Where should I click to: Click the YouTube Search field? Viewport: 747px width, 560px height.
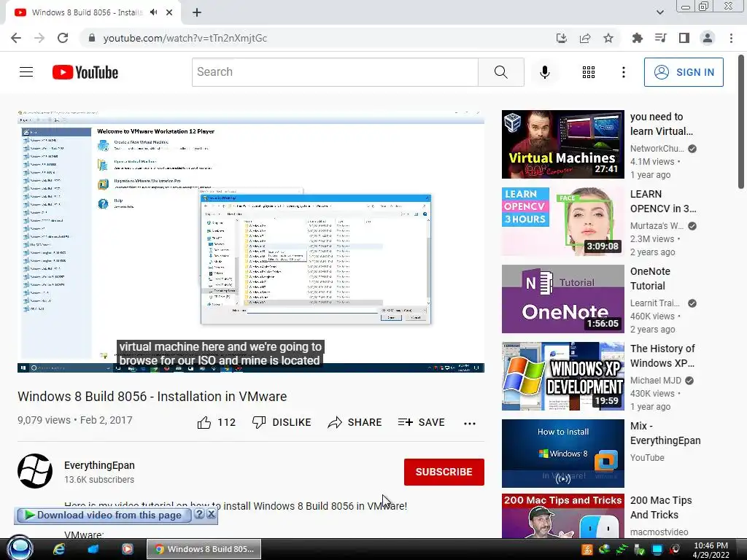[335, 72]
